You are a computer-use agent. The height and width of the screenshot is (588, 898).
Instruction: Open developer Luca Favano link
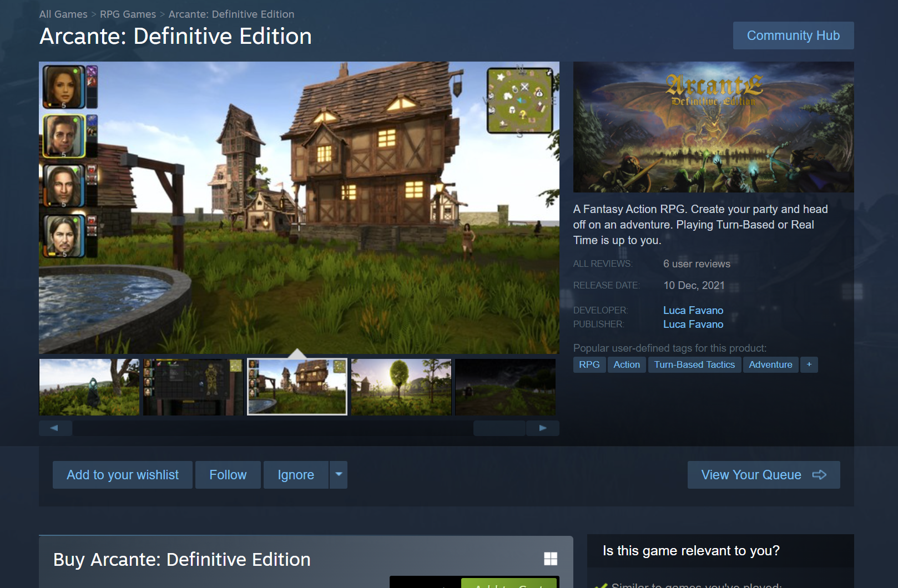[693, 310]
